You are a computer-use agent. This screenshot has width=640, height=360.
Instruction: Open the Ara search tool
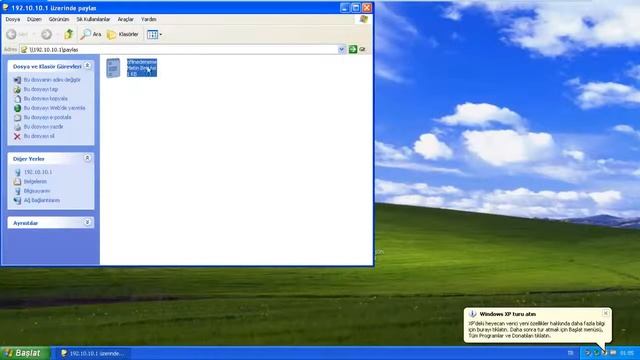click(91, 34)
